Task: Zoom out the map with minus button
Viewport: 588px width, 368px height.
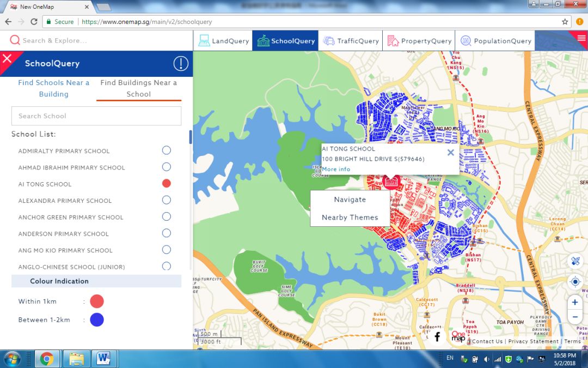Action: 575,317
